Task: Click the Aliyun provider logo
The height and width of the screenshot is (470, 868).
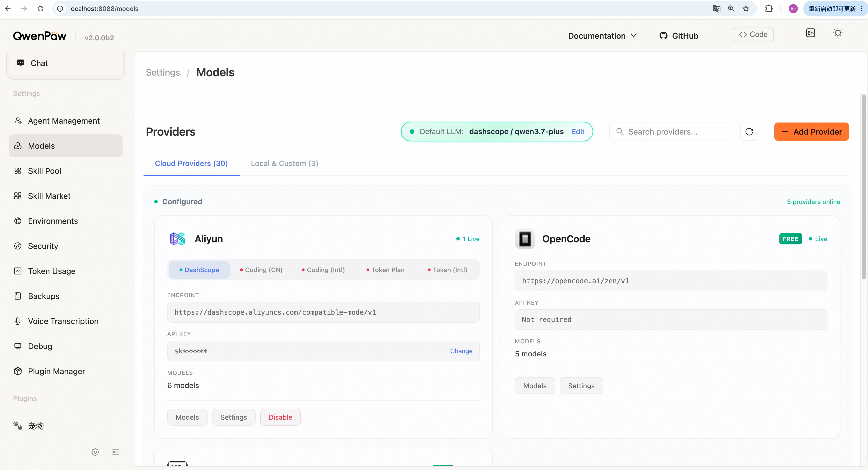Action: tap(177, 239)
